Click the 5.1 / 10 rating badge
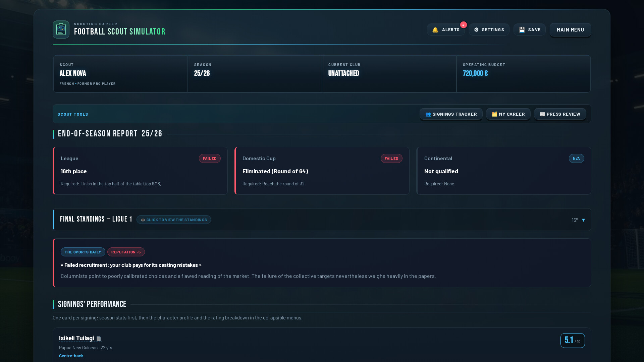This screenshot has height=362, width=644. point(573,341)
